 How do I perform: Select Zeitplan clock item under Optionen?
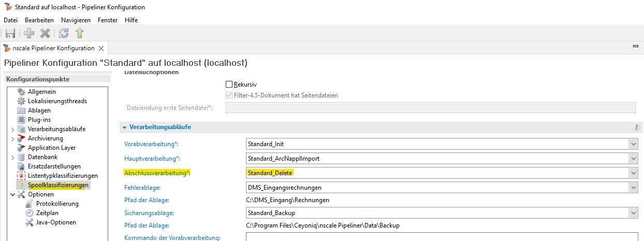48,213
